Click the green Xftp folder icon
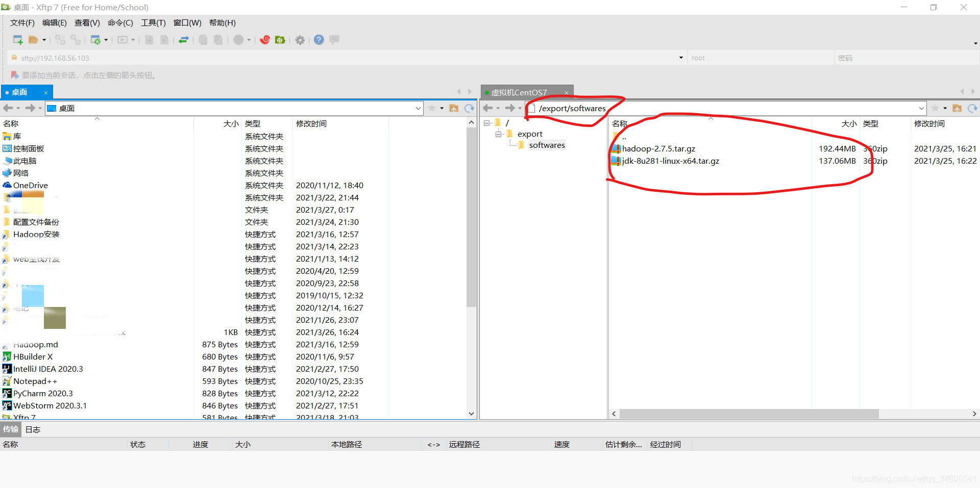 tap(280, 40)
